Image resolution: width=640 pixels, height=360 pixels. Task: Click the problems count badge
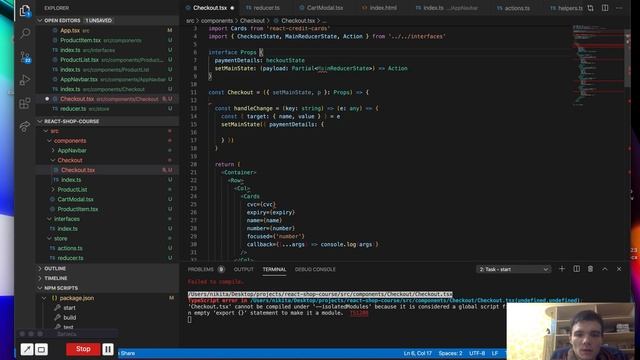pyautogui.click(x=221, y=269)
